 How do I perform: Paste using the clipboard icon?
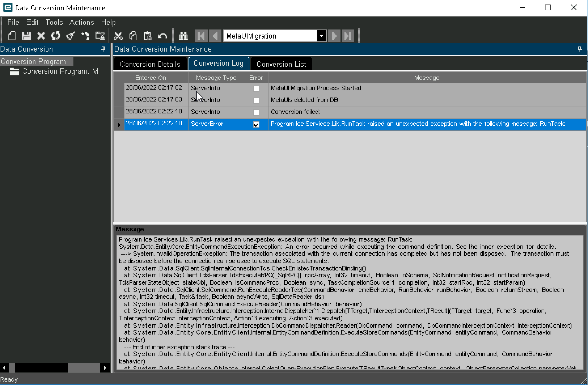pos(147,36)
